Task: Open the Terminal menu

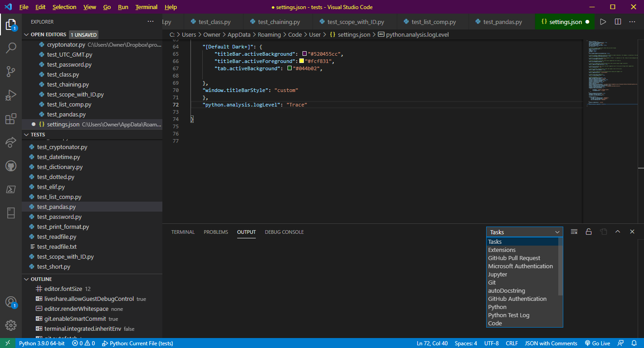Action: coord(146,7)
